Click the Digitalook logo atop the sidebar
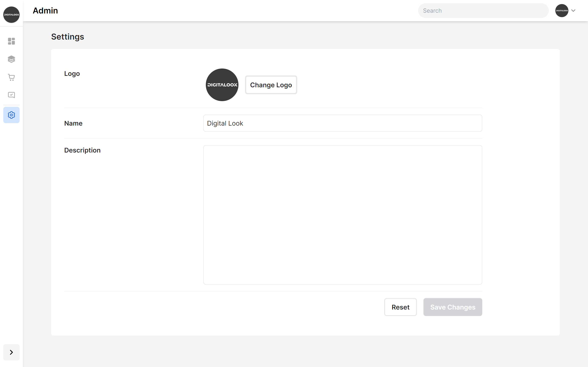Image resolution: width=588 pixels, height=367 pixels. click(x=11, y=14)
